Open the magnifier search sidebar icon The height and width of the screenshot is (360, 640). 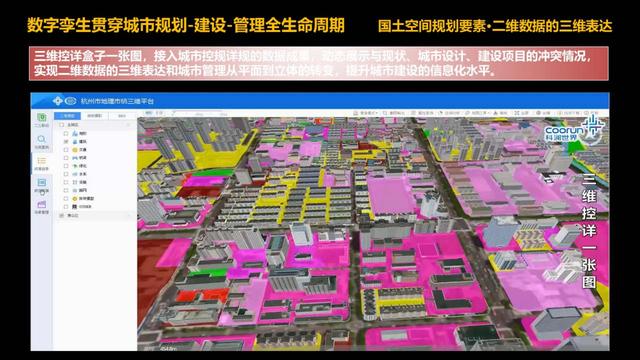tap(42, 139)
